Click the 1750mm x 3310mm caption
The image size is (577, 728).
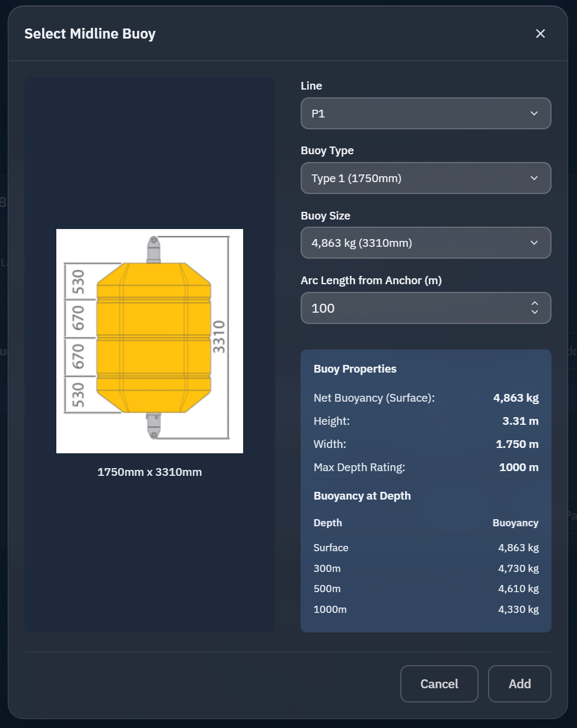(149, 472)
